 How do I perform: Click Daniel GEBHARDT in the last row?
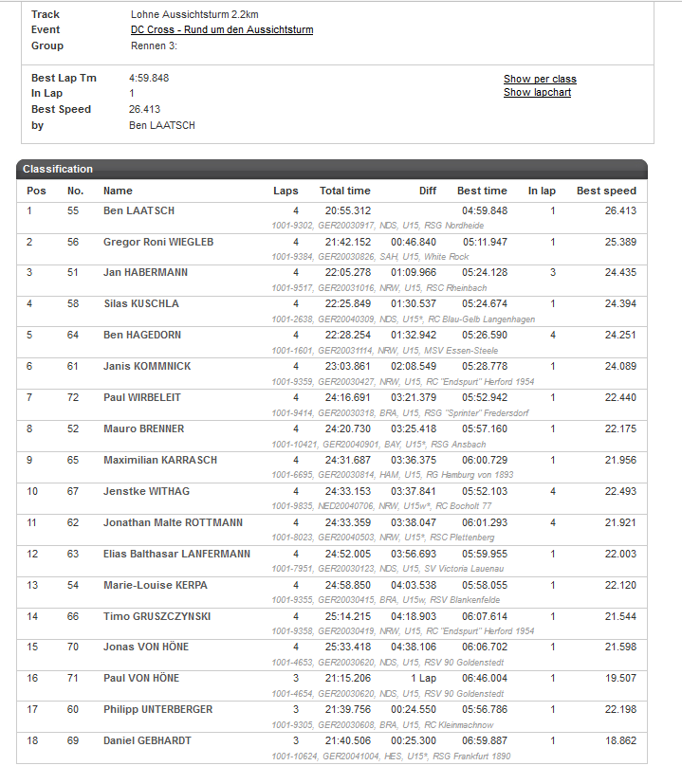click(147, 741)
